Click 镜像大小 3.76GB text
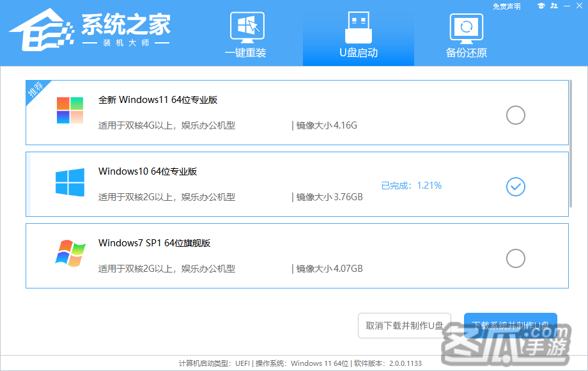The height and width of the screenshot is (371, 588). [329, 197]
